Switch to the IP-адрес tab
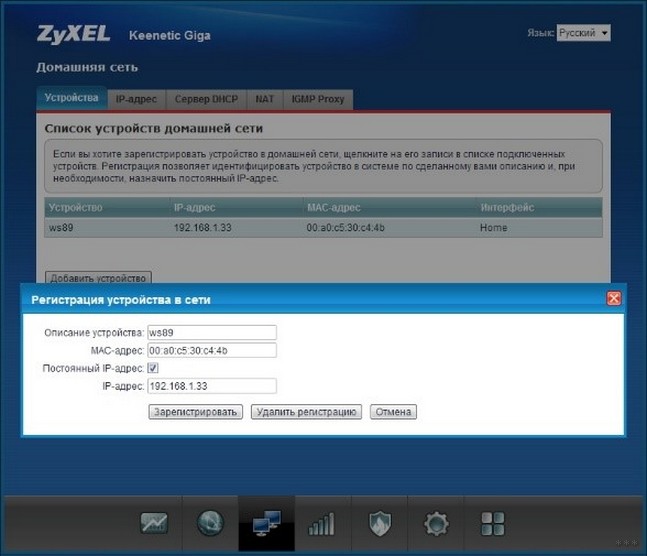This screenshot has height=556, width=647. (134, 99)
